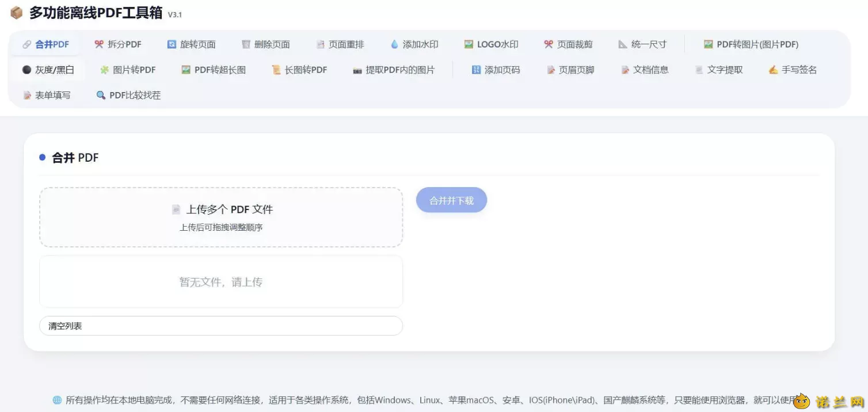Screen dimensions: 868x412
Task: Click the package logo icon in the title
Action: 17,13
